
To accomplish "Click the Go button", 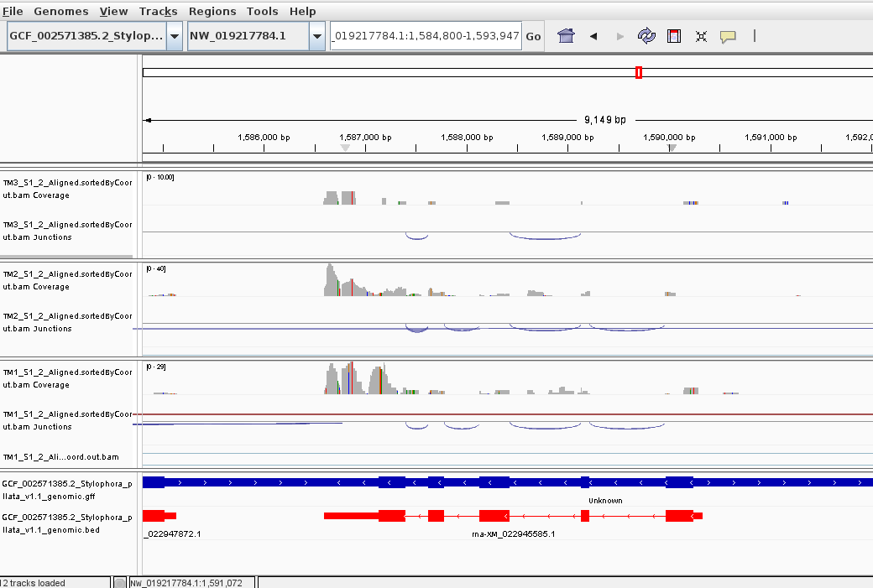I will [x=533, y=36].
